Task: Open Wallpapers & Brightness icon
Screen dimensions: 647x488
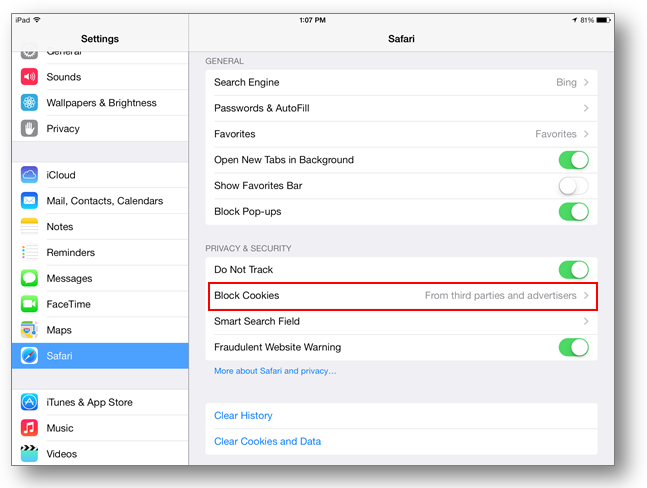Action: [29, 103]
